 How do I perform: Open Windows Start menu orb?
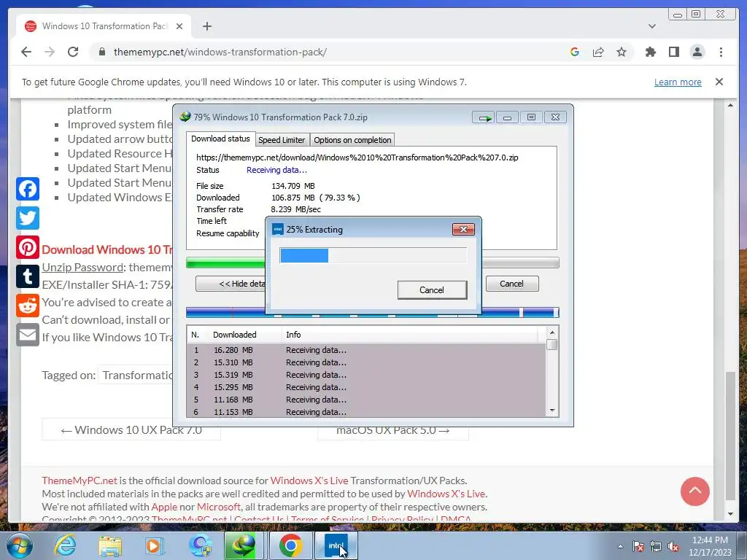coord(19,545)
